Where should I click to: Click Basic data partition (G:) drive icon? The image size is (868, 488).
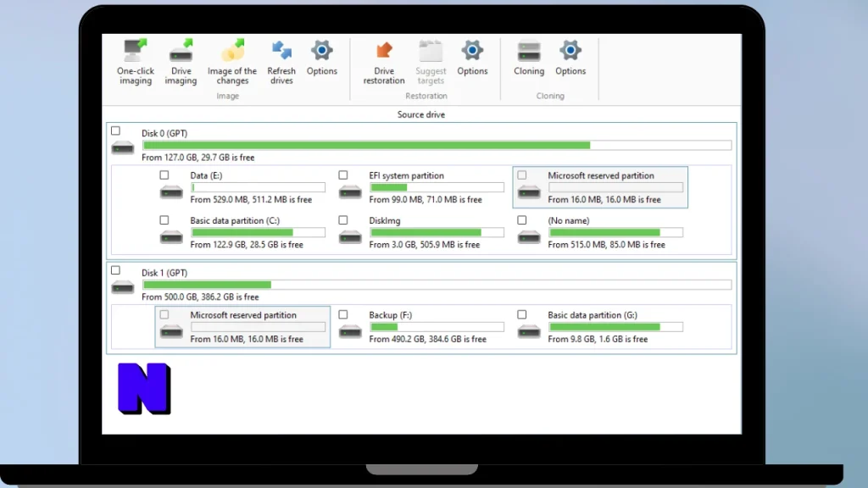(529, 331)
